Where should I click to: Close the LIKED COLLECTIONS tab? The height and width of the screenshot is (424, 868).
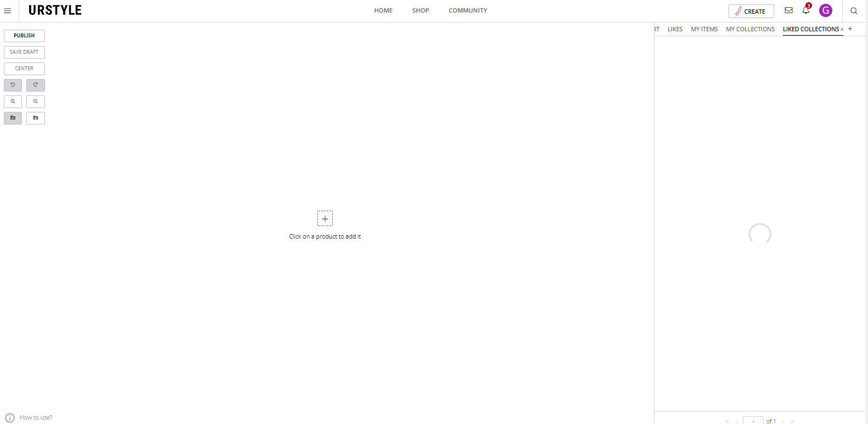click(842, 30)
